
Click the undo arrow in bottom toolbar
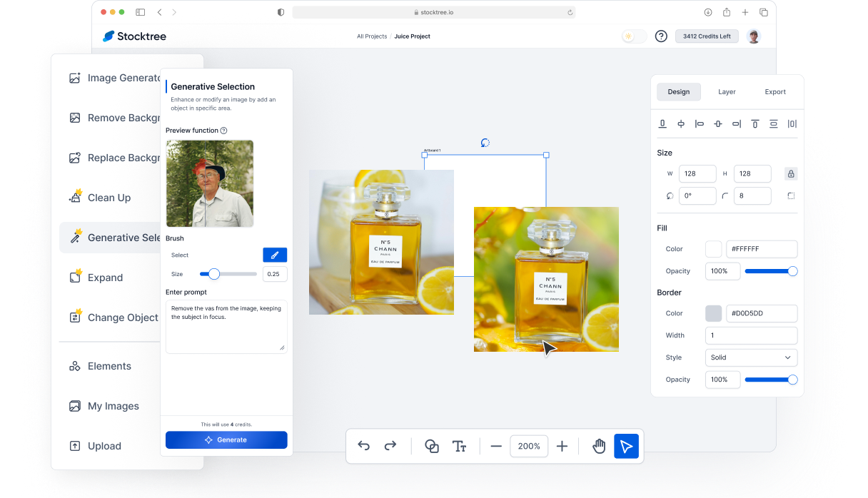coord(364,446)
